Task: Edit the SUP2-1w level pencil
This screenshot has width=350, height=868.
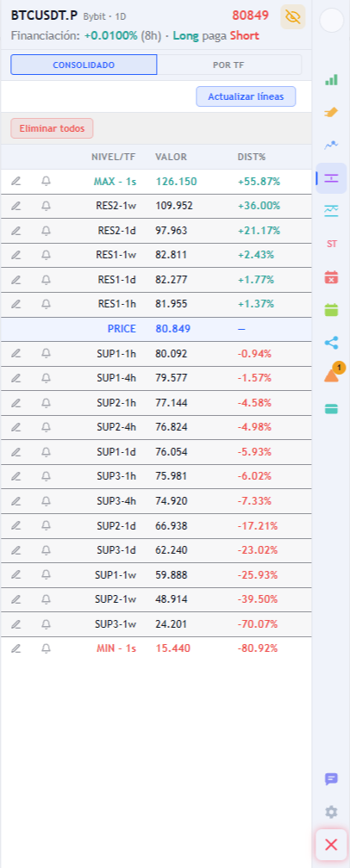Action: (x=16, y=599)
